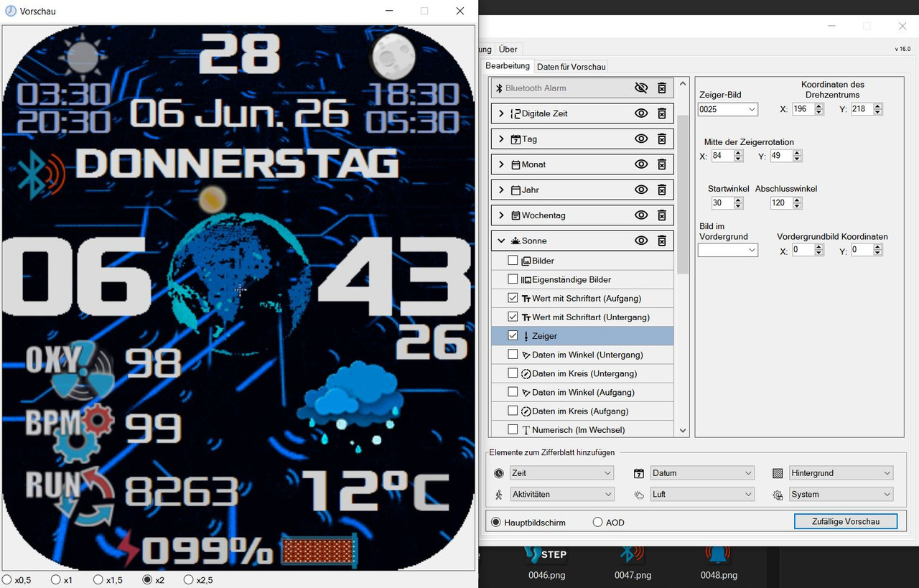The image size is (919, 588).
Task: Select the AOD radio button
Action: tap(597, 522)
